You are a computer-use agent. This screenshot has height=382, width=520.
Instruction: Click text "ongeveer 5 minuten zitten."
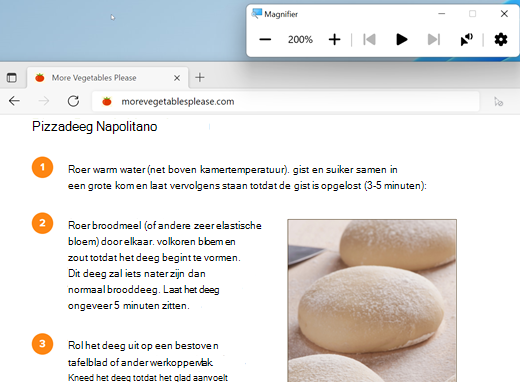[x=129, y=306]
